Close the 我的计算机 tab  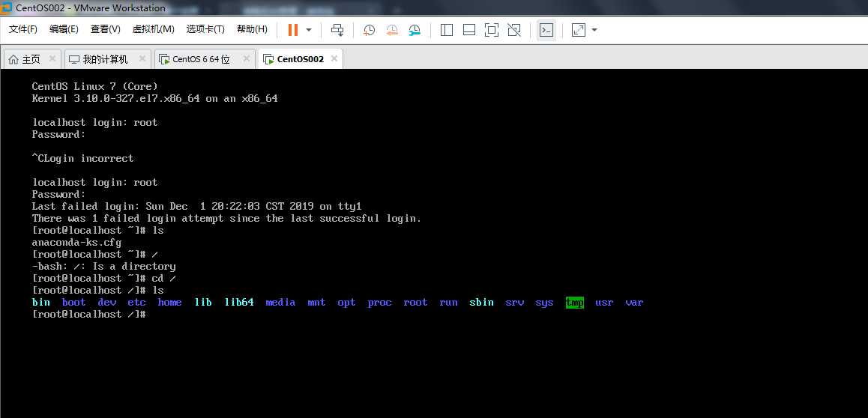pos(142,58)
